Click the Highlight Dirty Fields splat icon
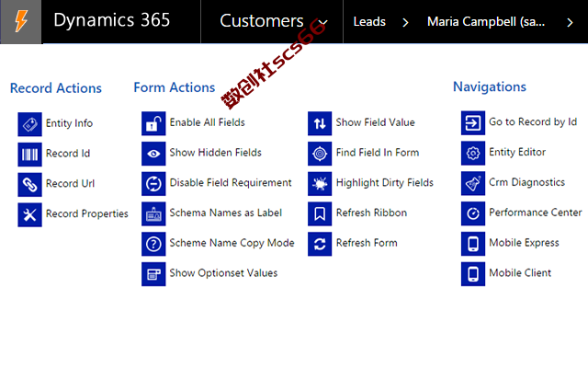This screenshot has height=368, width=588. [320, 184]
